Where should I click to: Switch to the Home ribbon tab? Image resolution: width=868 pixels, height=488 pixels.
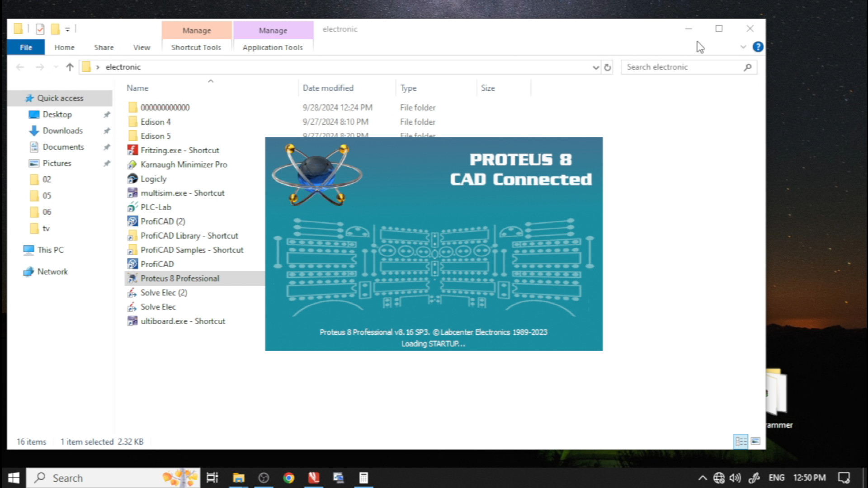(x=64, y=47)
